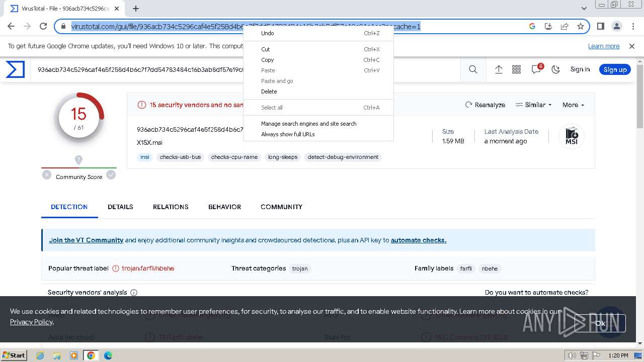Viewport: 644px width, 362px height.
Task: Dismiss the Chrome update notification bar
Action: click(x=632, y=46)
